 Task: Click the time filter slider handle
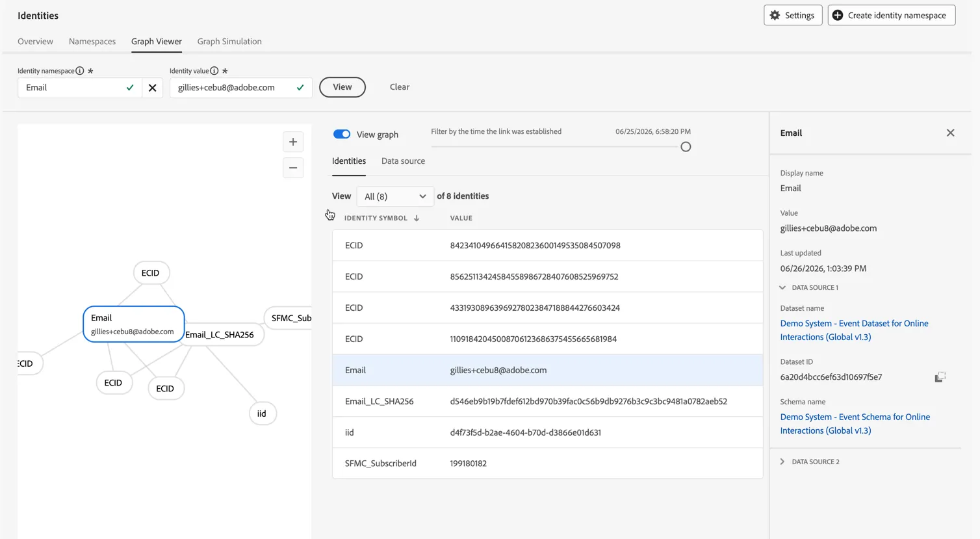coord(686,147)
